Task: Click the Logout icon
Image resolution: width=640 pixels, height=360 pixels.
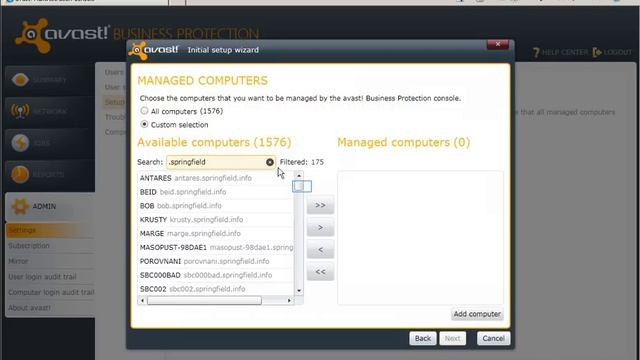Action: (597, 52)
